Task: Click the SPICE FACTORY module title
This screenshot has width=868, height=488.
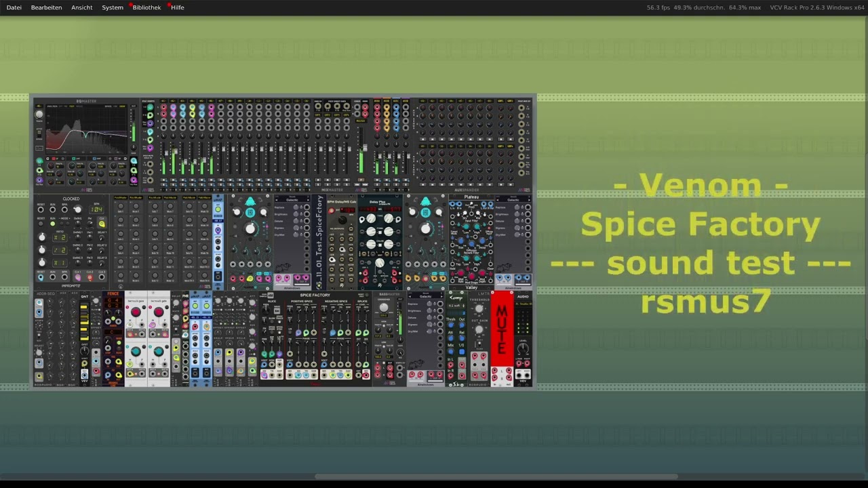Action: [x=315, y=296]
